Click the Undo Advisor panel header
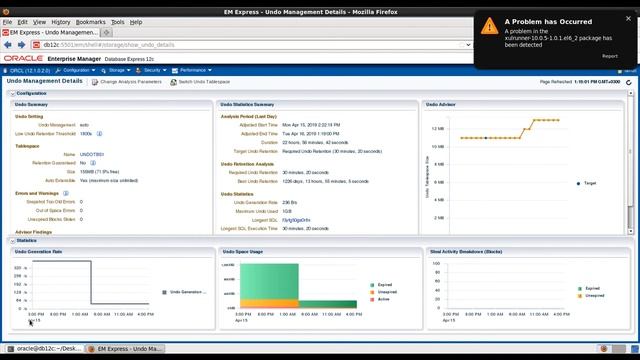Screen dimensions: 640x360 click(x=523, y=104)
